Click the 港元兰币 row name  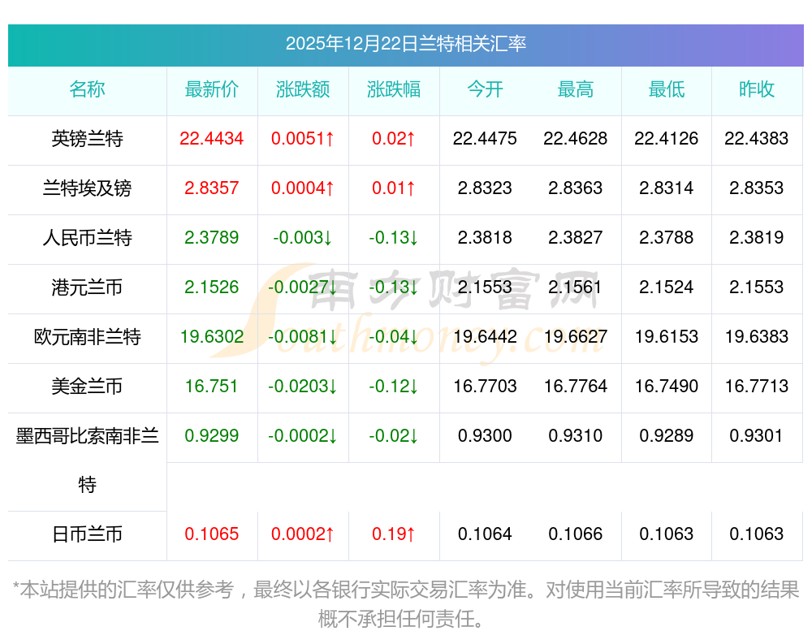(87, 287)
